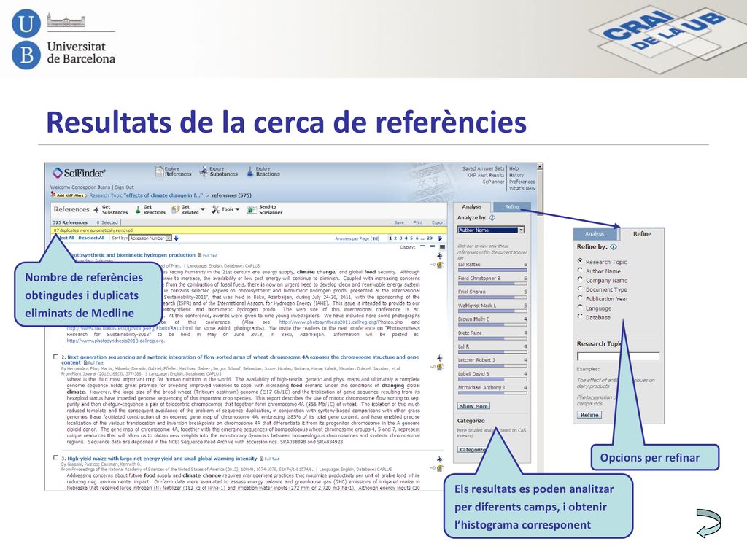Click Categorize button
The height and width of the screenshot is (560, 747).
[472, 449]
